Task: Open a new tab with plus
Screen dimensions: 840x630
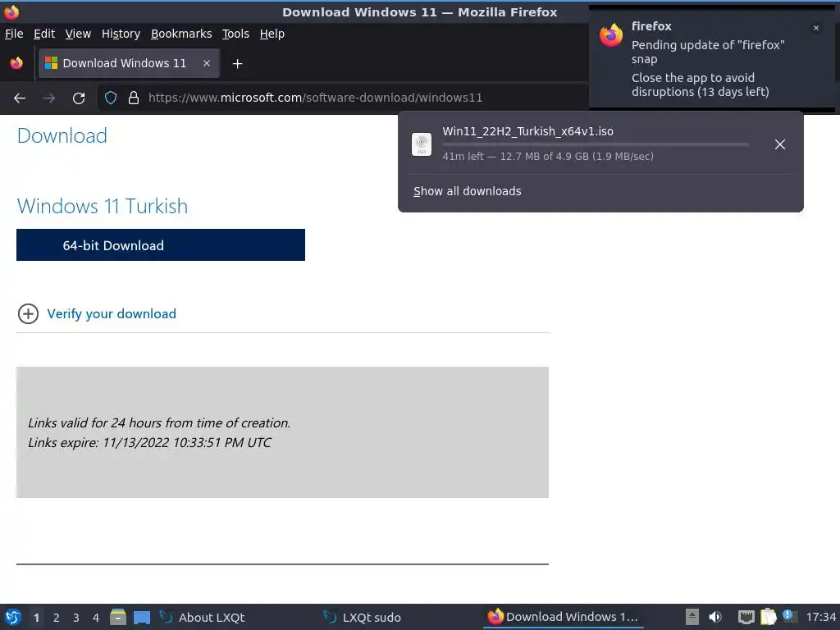Action: pos(237,64)
